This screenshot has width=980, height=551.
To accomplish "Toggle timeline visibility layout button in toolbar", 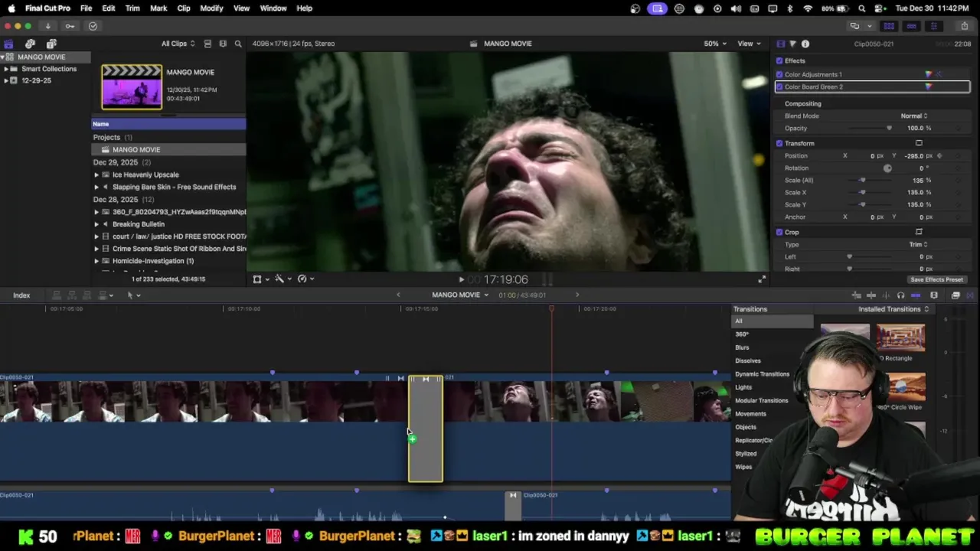I will pyautogui.click(x=911, y=26).
